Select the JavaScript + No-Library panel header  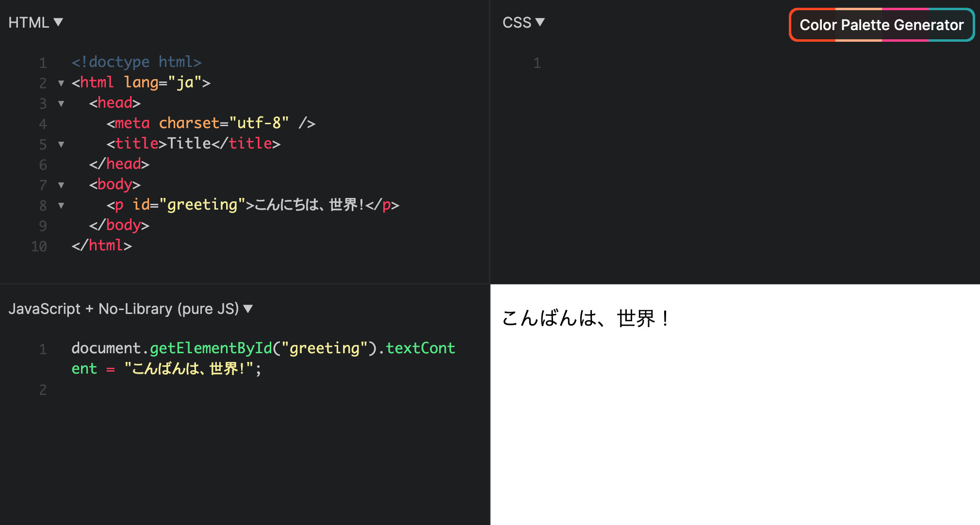tap(125, 308)
